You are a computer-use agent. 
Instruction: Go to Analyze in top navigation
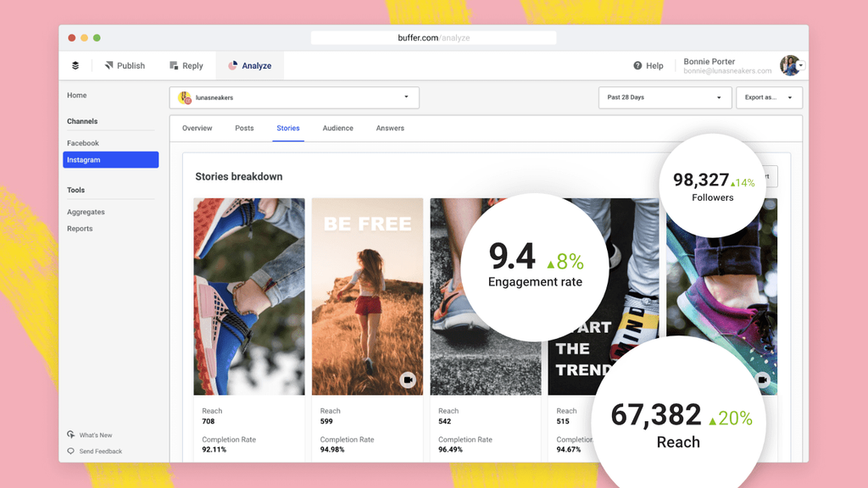pyautogui.click(x=250, y=65)
